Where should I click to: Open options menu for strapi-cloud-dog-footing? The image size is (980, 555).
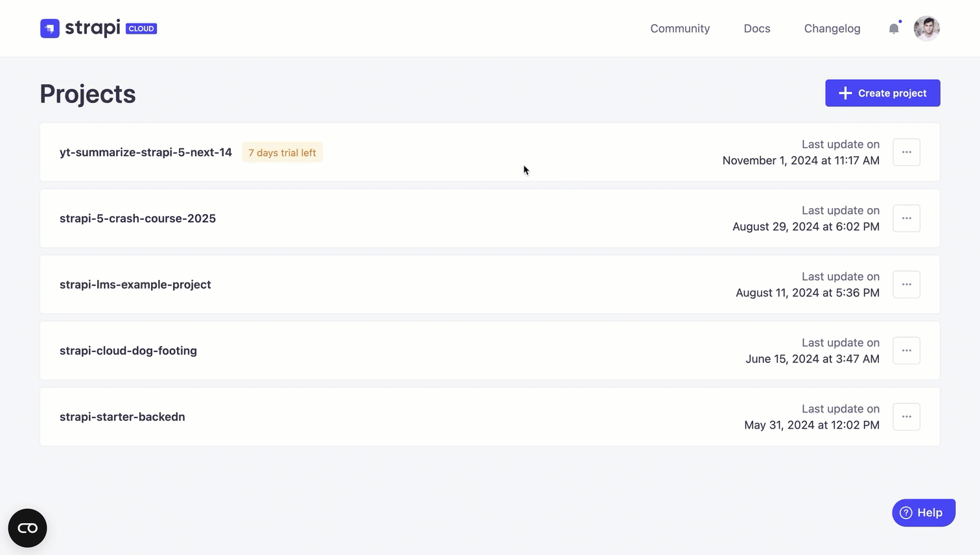(906, 351)
